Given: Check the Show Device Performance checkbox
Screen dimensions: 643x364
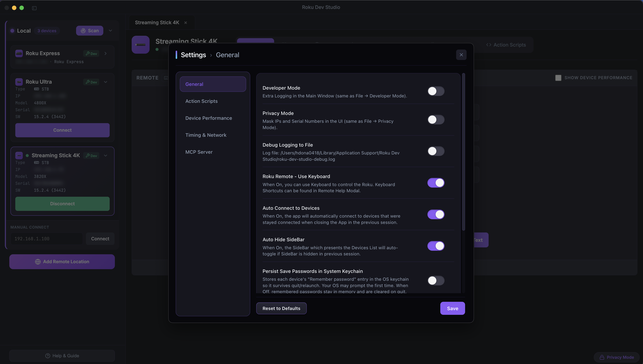Looking at the screenshot, I should [558, 78].
